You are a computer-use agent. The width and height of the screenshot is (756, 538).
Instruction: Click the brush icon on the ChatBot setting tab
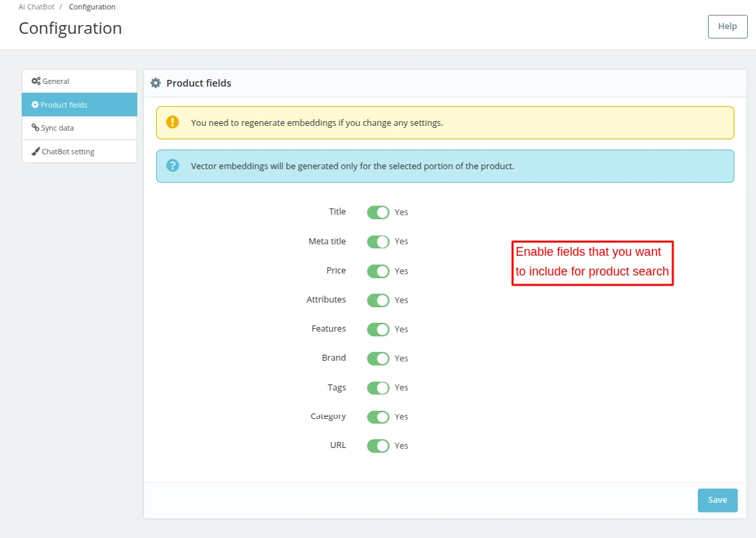coord(35,151)
